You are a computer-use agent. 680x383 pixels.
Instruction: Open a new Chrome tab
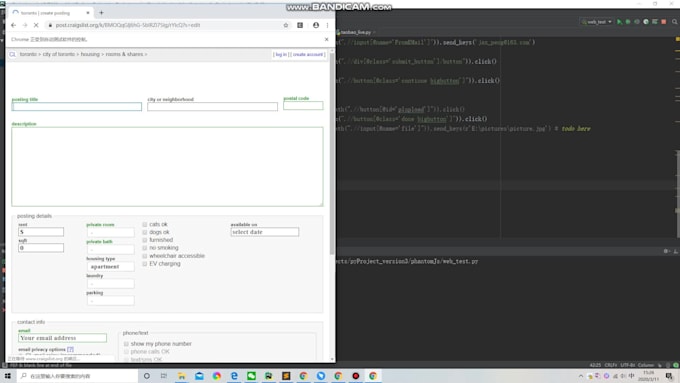[x=101, y=13]
